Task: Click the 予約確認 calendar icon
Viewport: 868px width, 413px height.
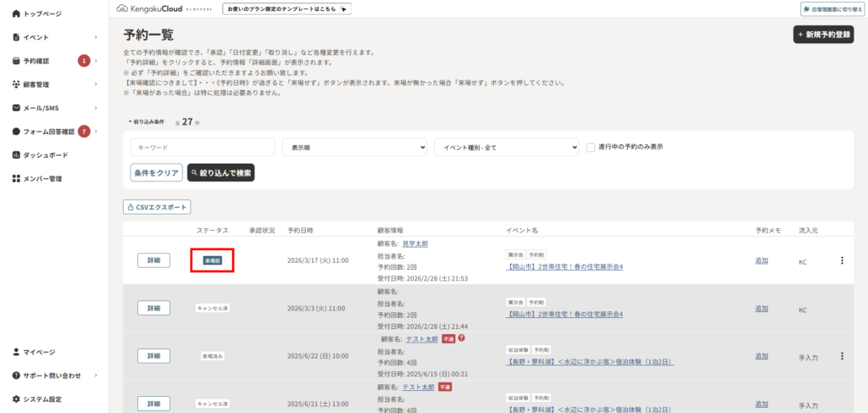Action: [16, 61]
